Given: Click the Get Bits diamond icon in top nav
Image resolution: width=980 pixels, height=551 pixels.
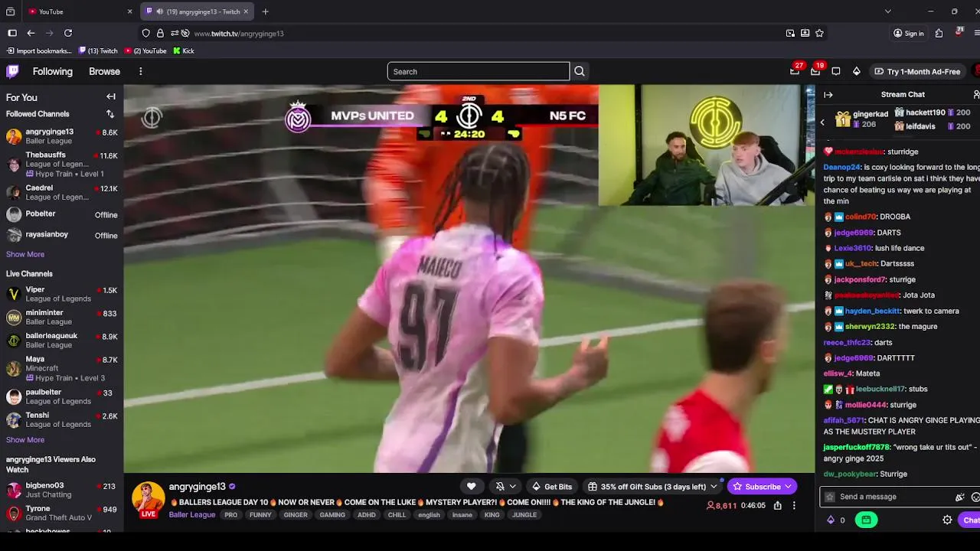Looking at the screenshot, I should pyautogui.click(x=856, y=71).
